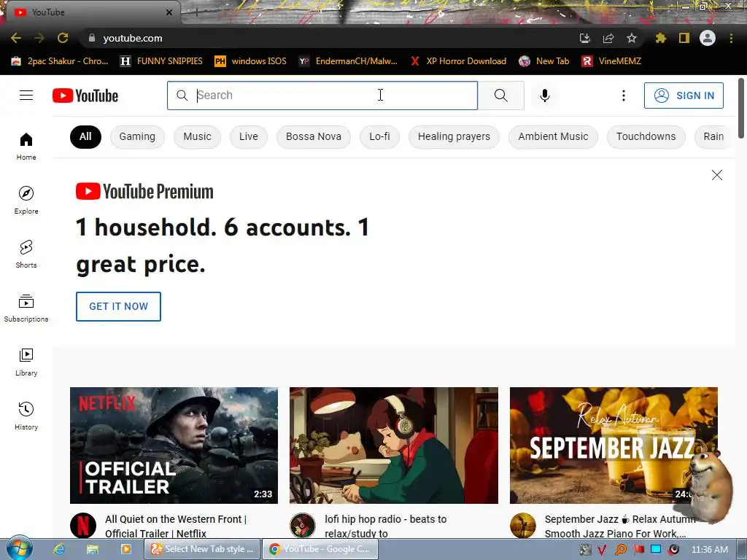This screenshot has width=747, height=560.
Task: Select the Live filter chip
Action: pyautogui.click(x=248, y=136)
